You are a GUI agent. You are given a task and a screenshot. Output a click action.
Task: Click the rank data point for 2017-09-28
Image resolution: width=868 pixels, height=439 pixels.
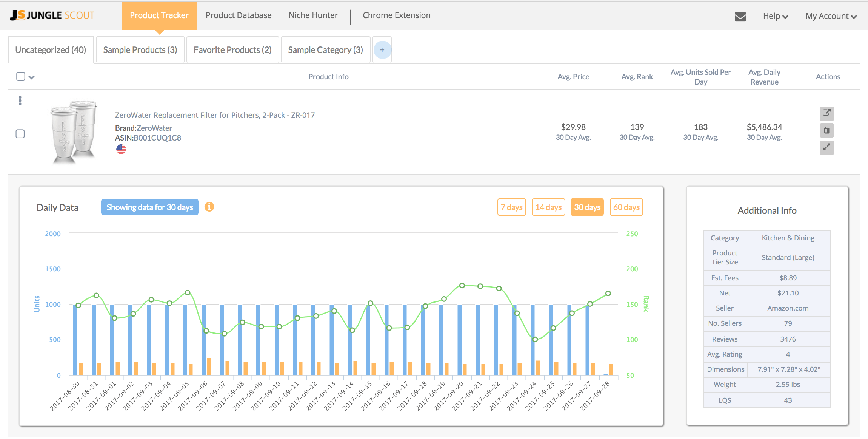(x=608, y=293)
